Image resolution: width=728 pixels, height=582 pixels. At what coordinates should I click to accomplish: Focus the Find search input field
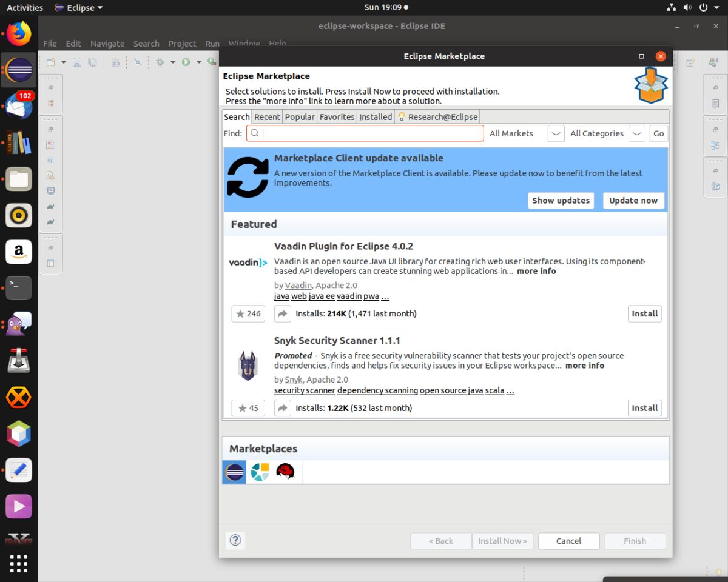click(365, 133)
